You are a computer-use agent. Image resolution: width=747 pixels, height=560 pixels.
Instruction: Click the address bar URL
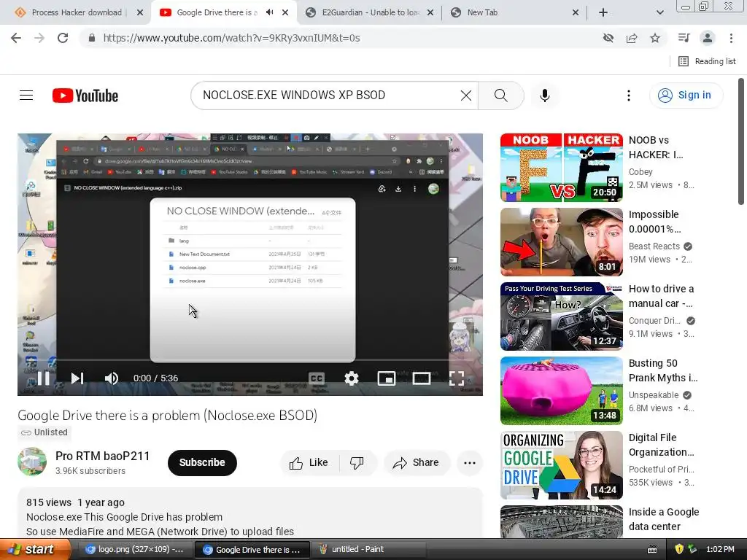click(231, 38)
